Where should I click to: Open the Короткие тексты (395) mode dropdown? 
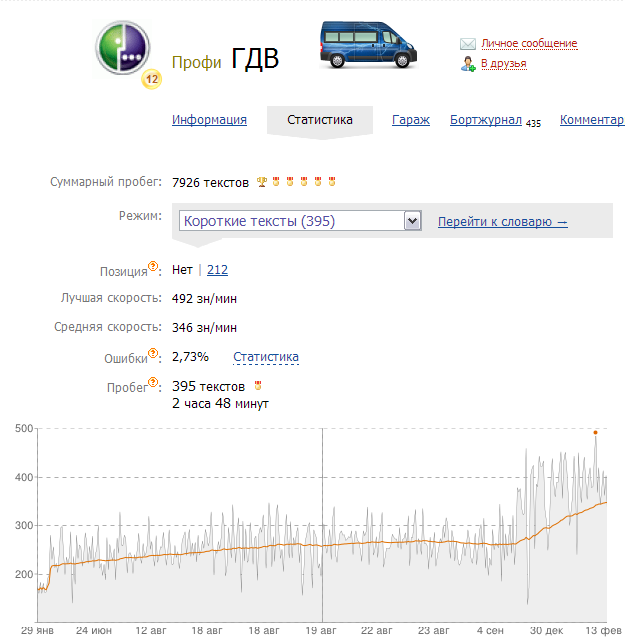pos(300,221)
